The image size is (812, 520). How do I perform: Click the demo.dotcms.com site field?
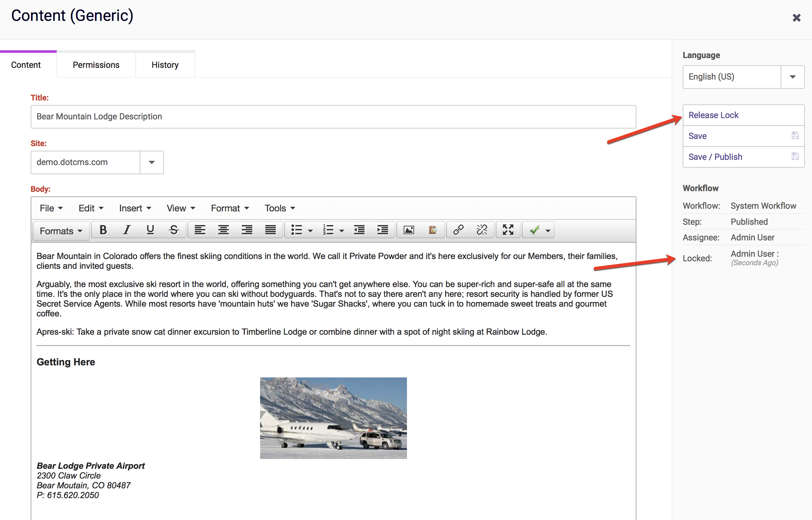click(86, 162)
